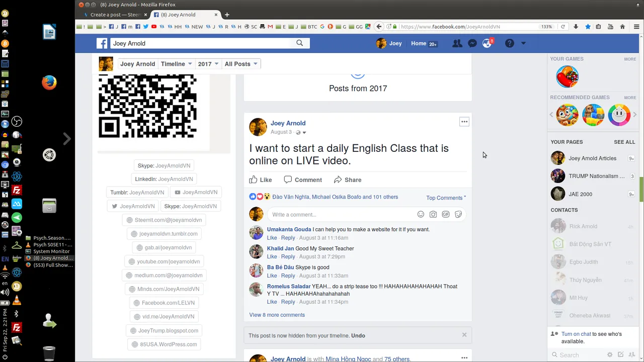Click Comment button on the English Class post
The height and width of the screenshot is (362, 644).
(303, 179)
